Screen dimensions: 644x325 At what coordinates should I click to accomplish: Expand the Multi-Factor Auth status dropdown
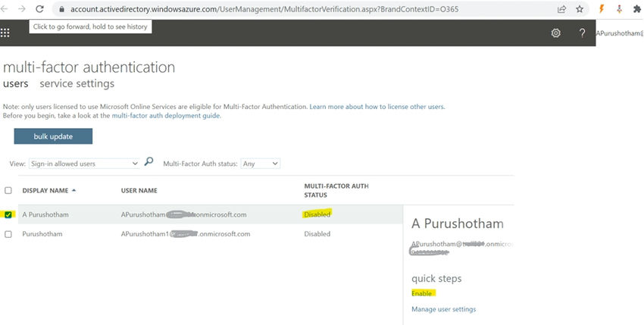coord(260,164)
